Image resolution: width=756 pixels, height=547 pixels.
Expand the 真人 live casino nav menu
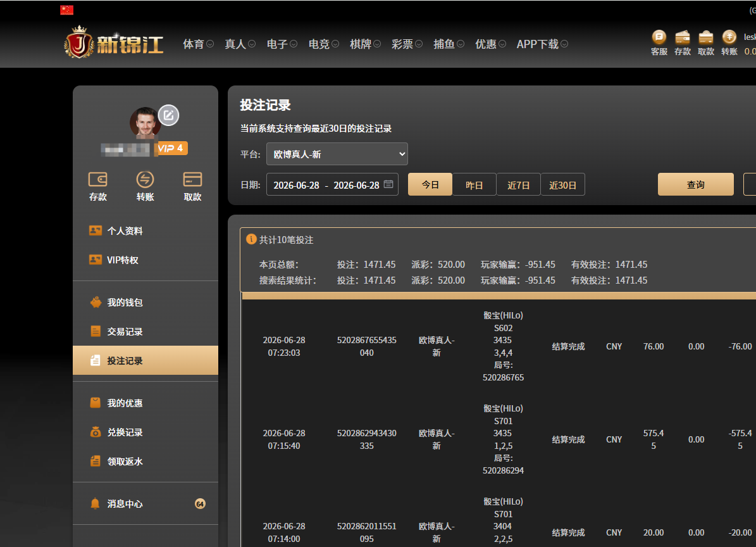(x=240, y=44)
